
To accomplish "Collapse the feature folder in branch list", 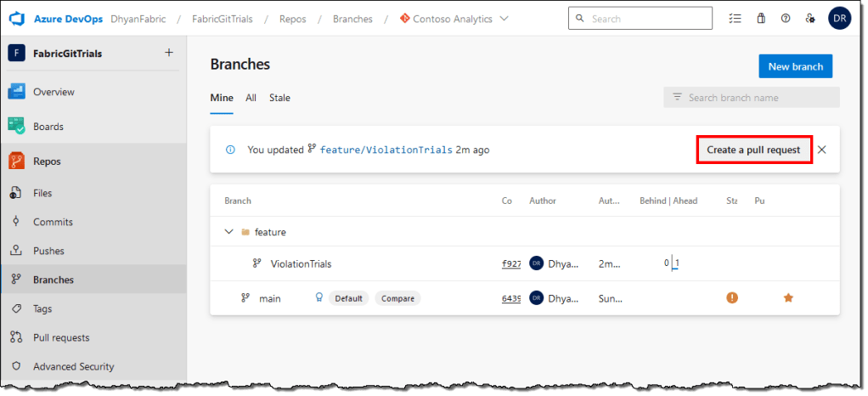I will click(228, 232).
